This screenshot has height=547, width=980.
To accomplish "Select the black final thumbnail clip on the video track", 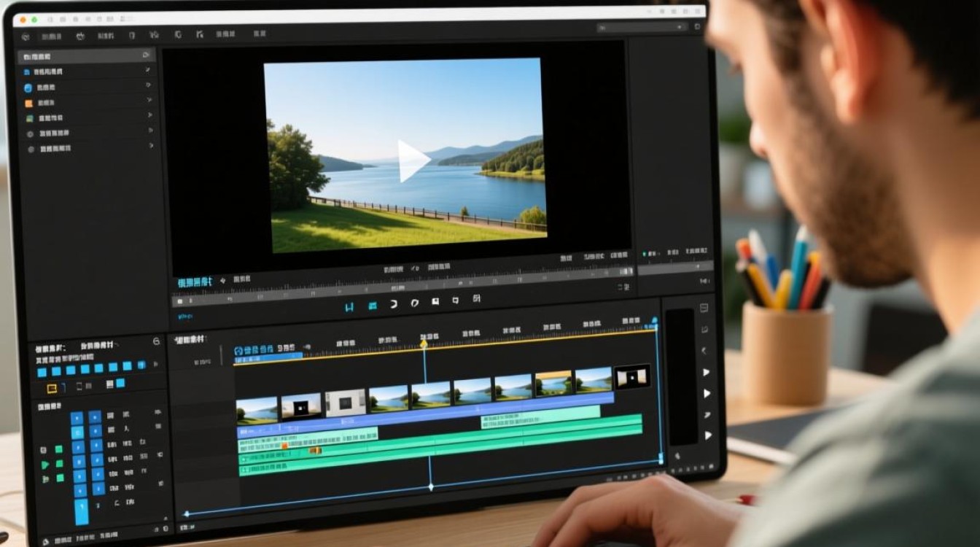I will [x=632, y=377].
